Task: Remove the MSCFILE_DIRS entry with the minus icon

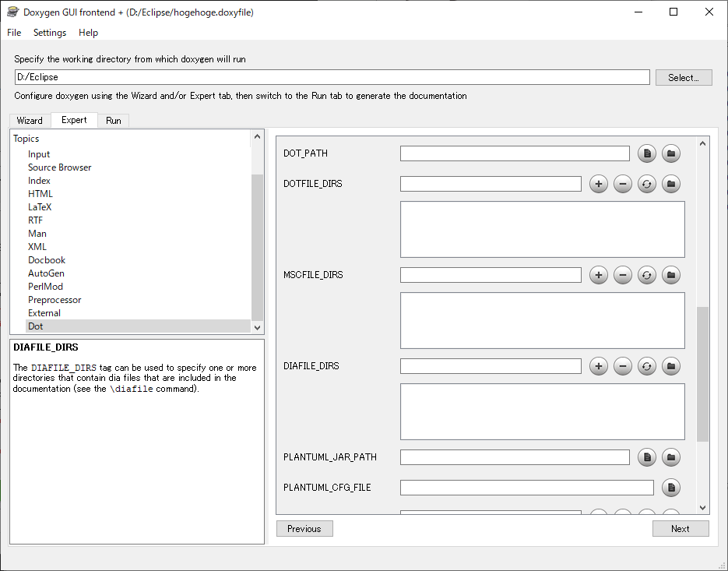Action: pyautogui.click(x=623, y=275)
